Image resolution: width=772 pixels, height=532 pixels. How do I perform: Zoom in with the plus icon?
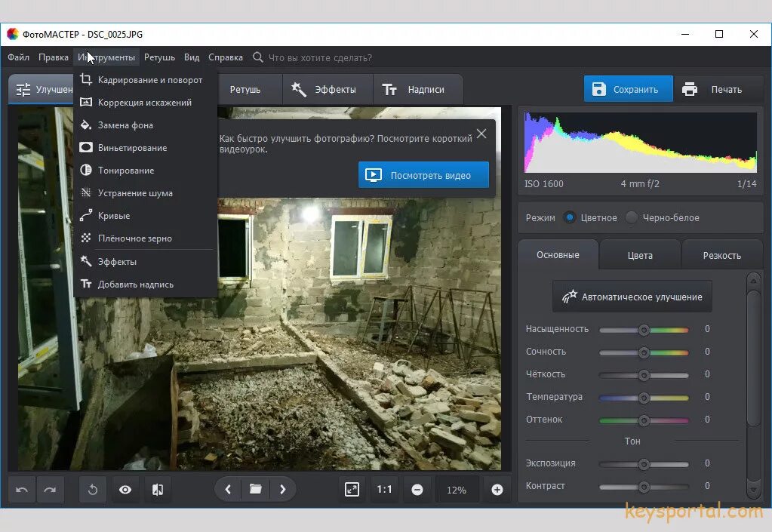497,490
